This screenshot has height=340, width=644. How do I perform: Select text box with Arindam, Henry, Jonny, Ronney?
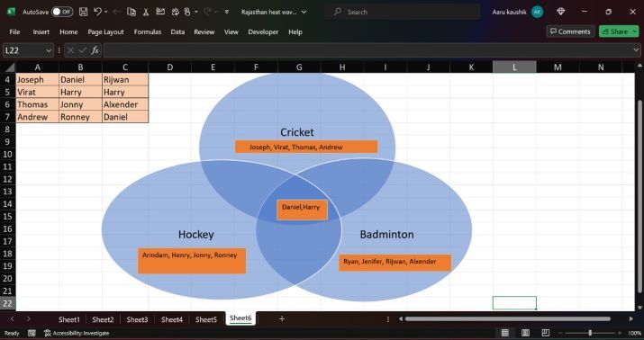[192, 261]
